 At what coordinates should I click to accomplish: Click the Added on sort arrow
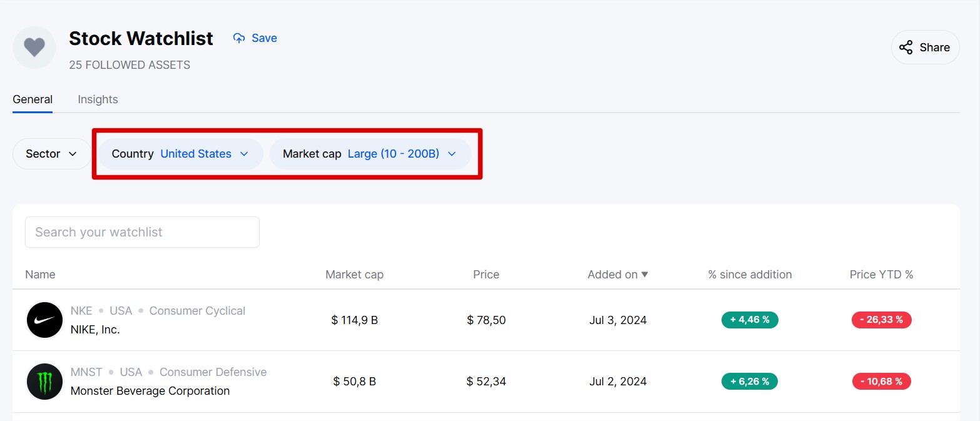(645, 275)
